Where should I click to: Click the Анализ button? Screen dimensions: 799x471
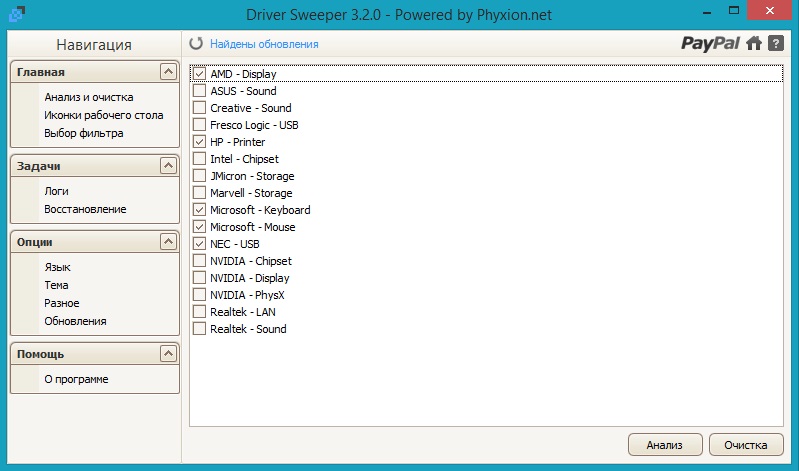click(x=665, y=444)
